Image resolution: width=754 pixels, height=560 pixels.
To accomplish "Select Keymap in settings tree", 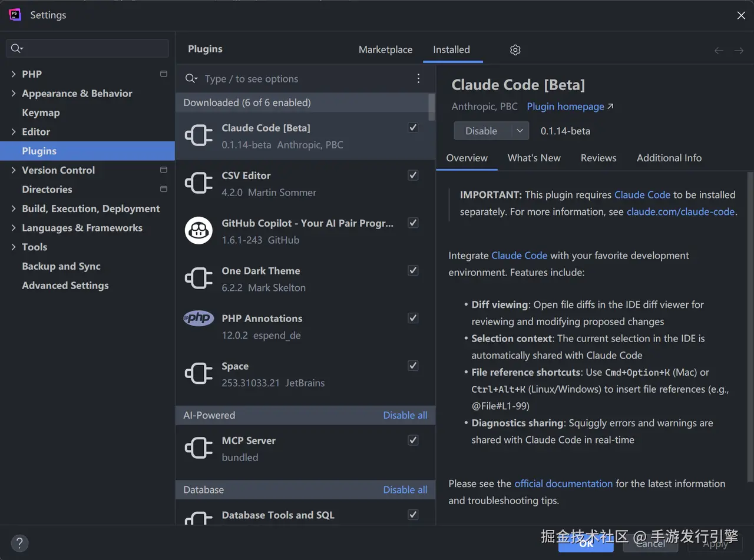I will click(41, 112).
